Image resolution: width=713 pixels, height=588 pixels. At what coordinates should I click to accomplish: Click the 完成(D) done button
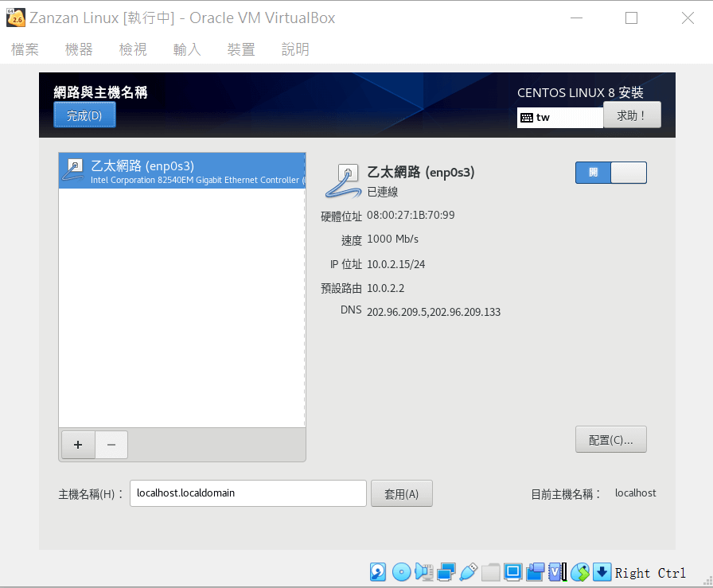click(84, 115)
